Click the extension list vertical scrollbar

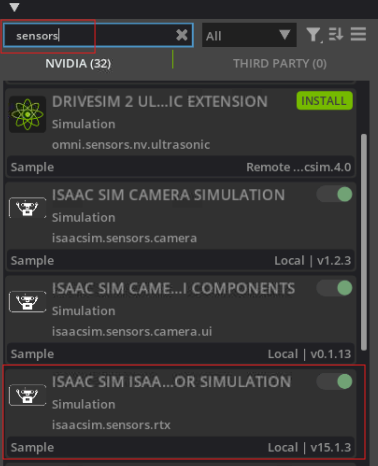pos(364,242)
